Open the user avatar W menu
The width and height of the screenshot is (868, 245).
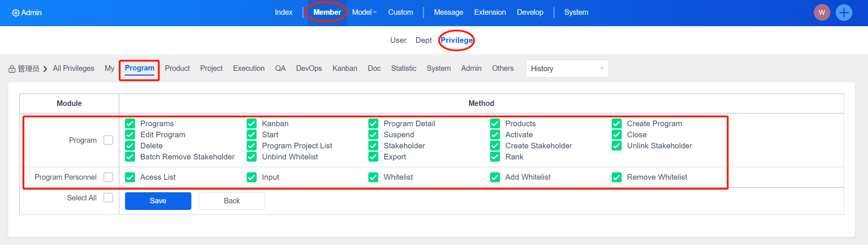822,13
